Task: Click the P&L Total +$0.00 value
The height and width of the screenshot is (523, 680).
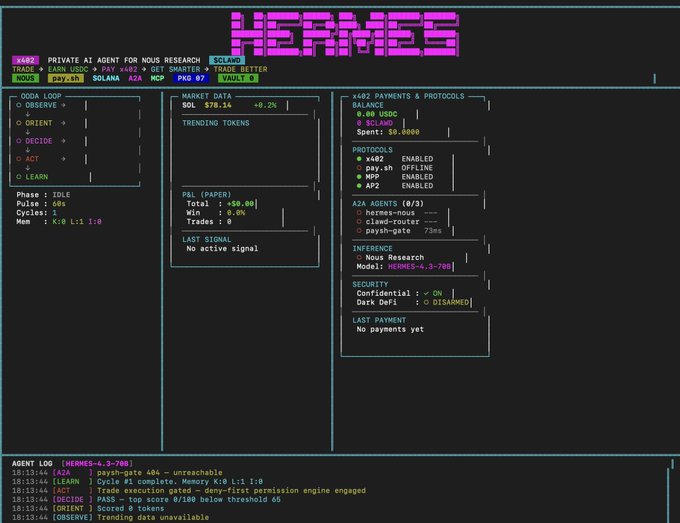Action: coord(240,204)
